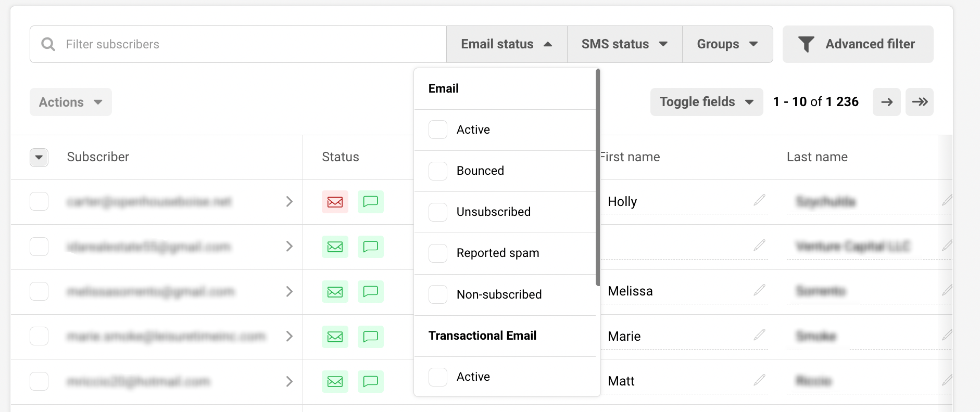Enable the Unsubscribed filter checkbox
This screenshot has height=412, width=980.
437,212
